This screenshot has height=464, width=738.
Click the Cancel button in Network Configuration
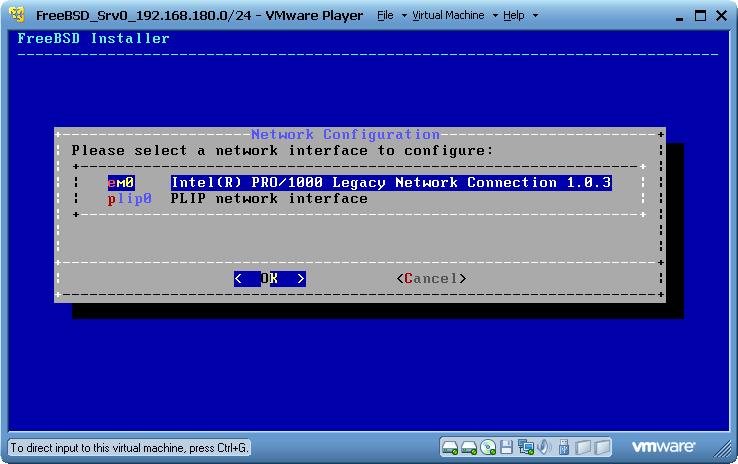click(431, 279)
